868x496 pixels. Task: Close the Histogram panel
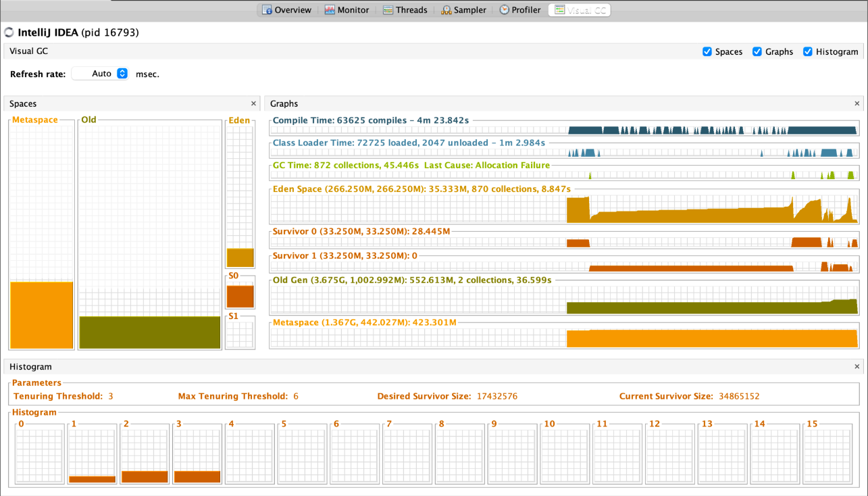pyautogui.click(x=857, y=366)
